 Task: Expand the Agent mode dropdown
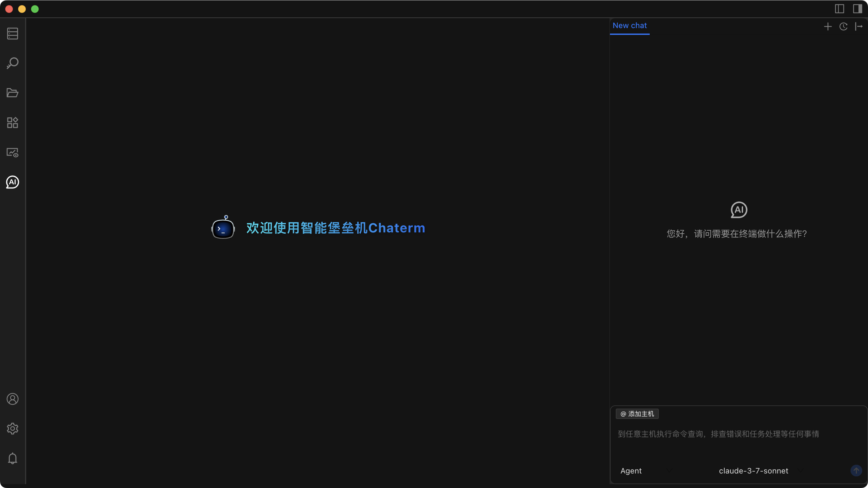[x=645, y=471]
